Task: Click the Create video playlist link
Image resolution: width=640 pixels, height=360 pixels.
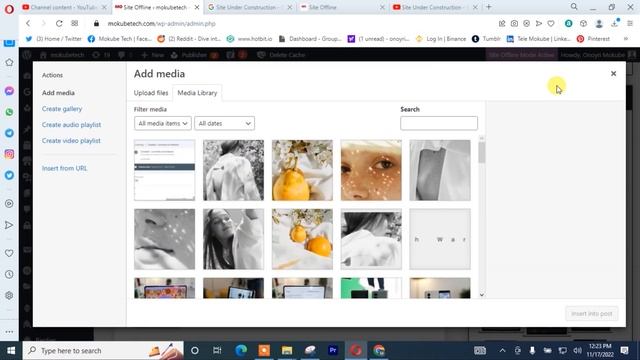Action: click(71, 141)
